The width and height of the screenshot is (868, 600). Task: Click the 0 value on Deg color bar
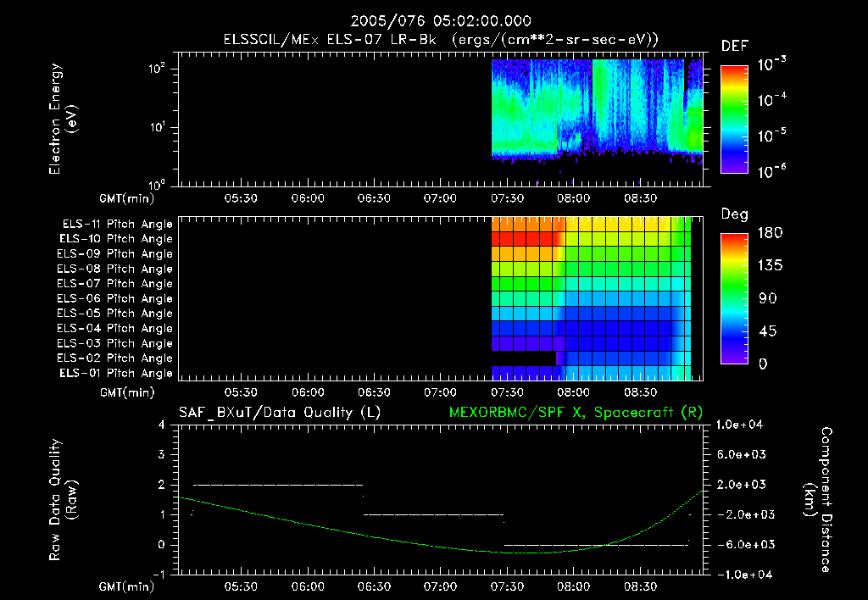764,364
